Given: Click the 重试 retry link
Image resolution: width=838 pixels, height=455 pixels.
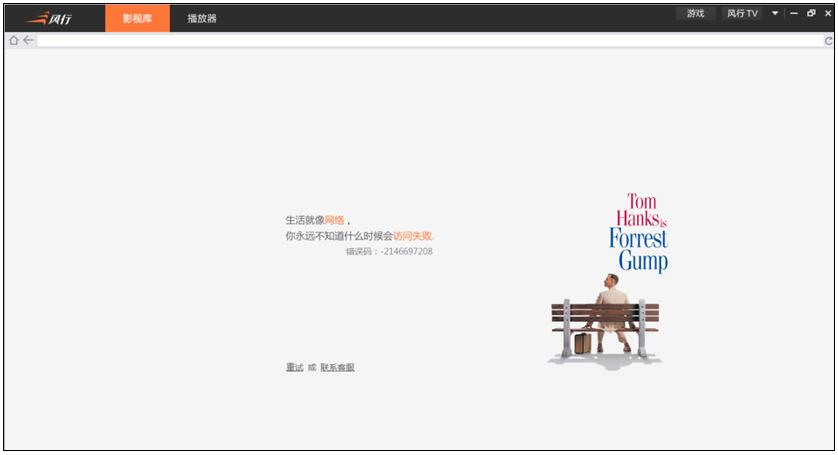Looking at the screenshot, I should pos(294,367).
